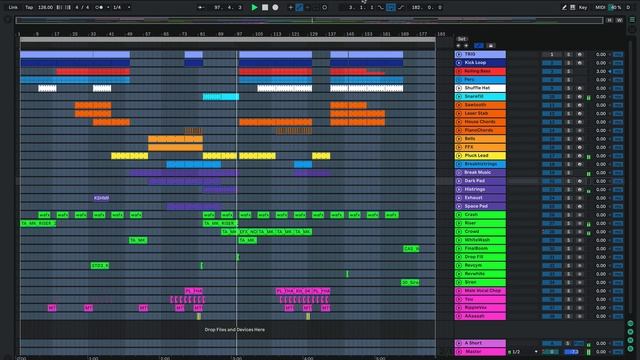The width and height of the screenshot is (640, 360).
Task: Select the House Chords track header
Action: tap(480, 122)
